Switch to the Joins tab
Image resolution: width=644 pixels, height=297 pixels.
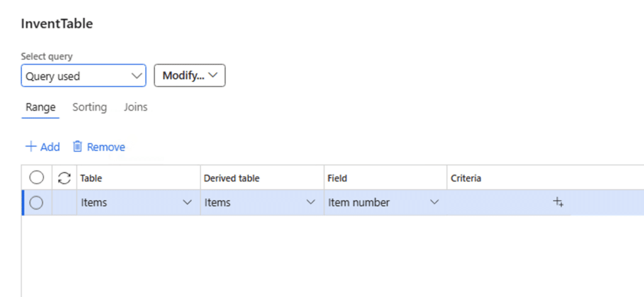pyautogui.click(x=135, y=107)
